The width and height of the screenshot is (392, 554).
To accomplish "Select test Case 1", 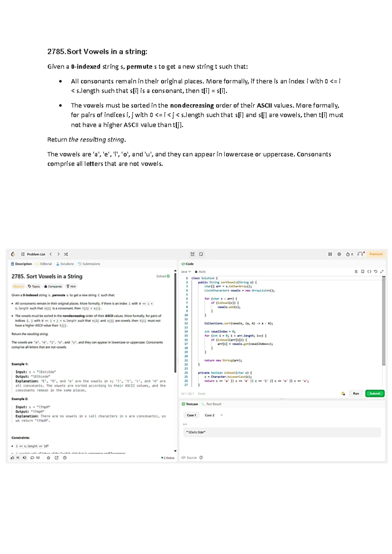I will coord(191,415).
